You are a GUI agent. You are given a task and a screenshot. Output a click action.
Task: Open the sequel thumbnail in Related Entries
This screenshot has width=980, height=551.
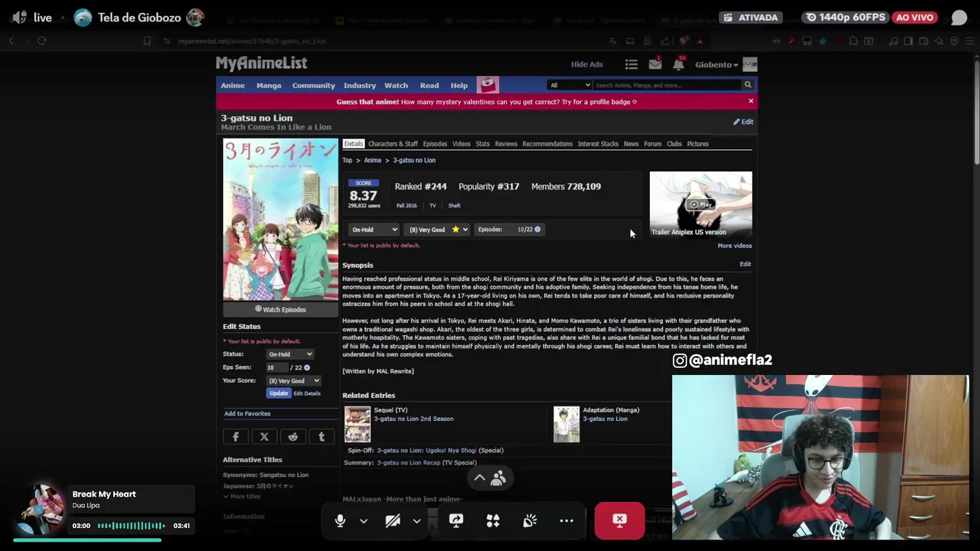358,424
